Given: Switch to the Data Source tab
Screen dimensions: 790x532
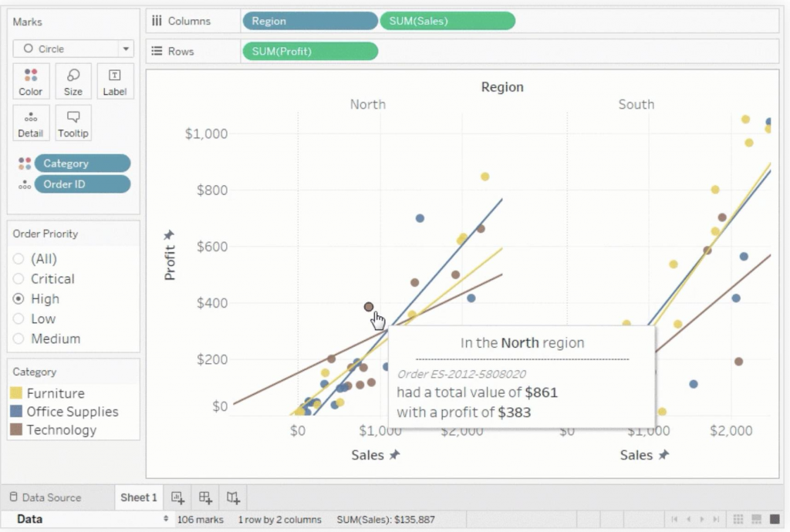Looking at the screenshot, I should 54,497.
